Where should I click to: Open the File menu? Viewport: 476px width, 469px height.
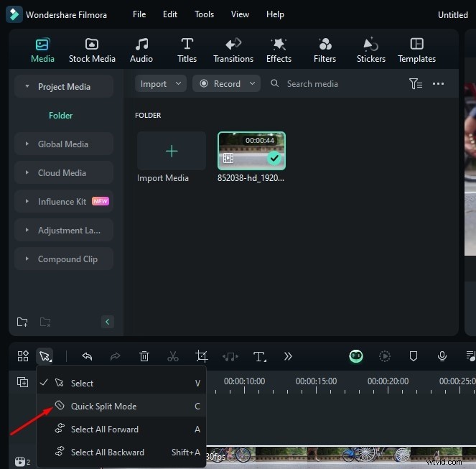pos(139,14)
